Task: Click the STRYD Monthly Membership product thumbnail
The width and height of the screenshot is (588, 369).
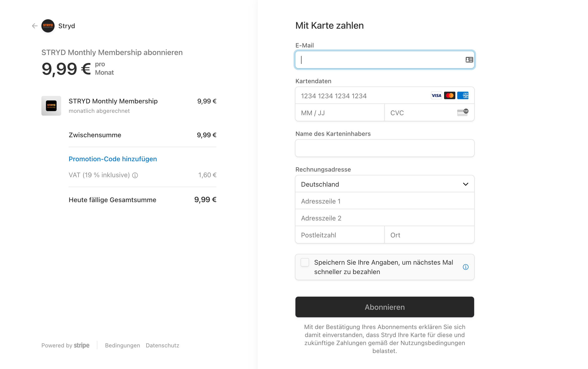Action: pos(51,106)
